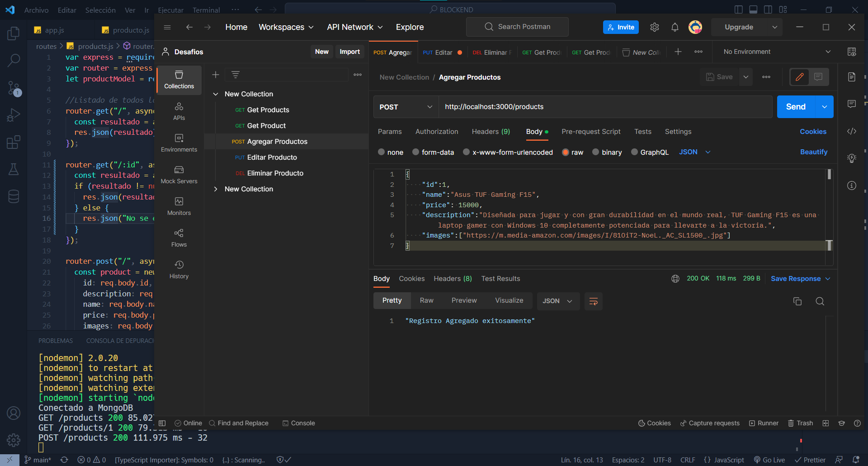Open Send button arrow options
Image resolution: width=868 pixels, height=466 pixels.
tap(825, 107)
